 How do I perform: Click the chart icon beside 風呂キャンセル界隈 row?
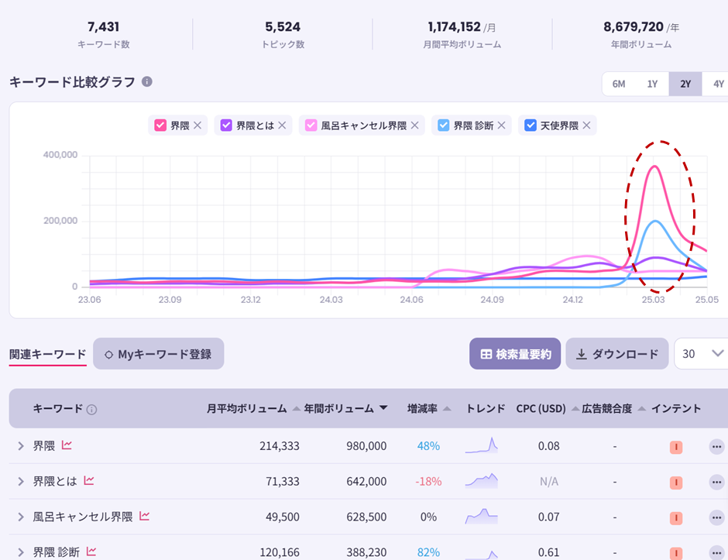click(x=144, y=516)
